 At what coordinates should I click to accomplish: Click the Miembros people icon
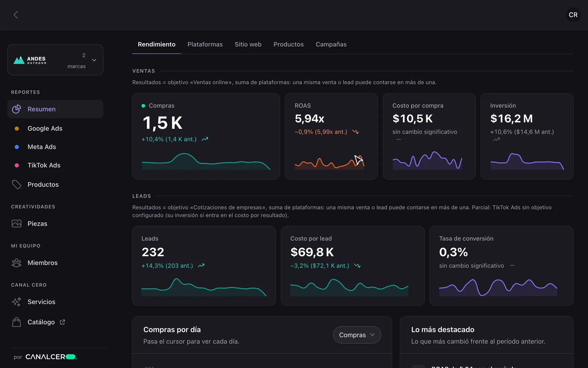coord(17,263)
